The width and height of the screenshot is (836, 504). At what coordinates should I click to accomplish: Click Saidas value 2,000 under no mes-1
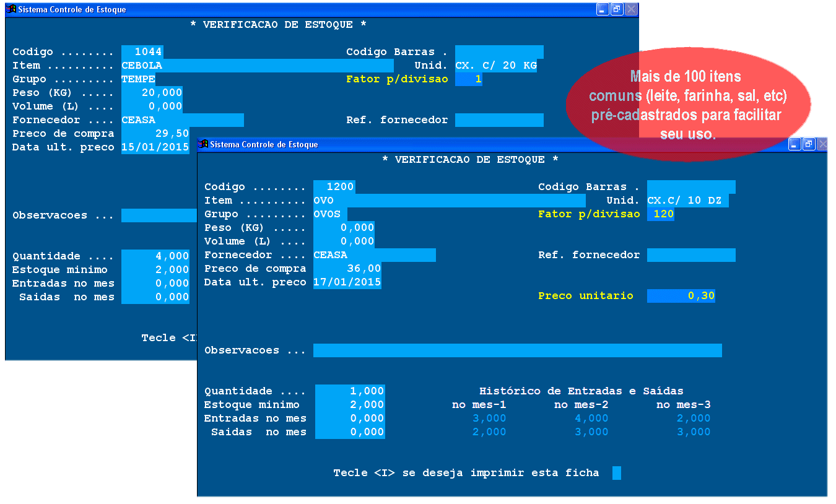coord(489,432)
